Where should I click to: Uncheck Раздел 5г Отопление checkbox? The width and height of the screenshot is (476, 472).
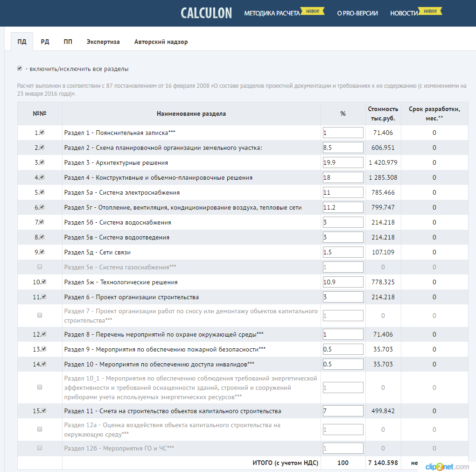point(42,206)
